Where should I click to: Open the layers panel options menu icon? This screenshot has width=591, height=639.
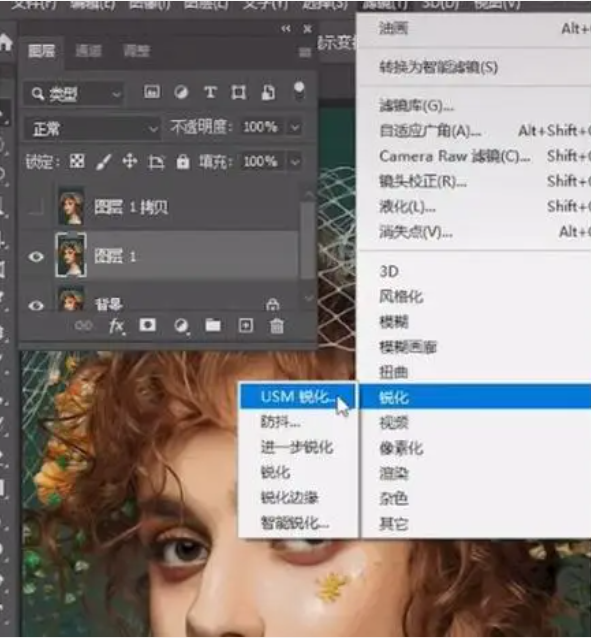[x=304, y=52]
